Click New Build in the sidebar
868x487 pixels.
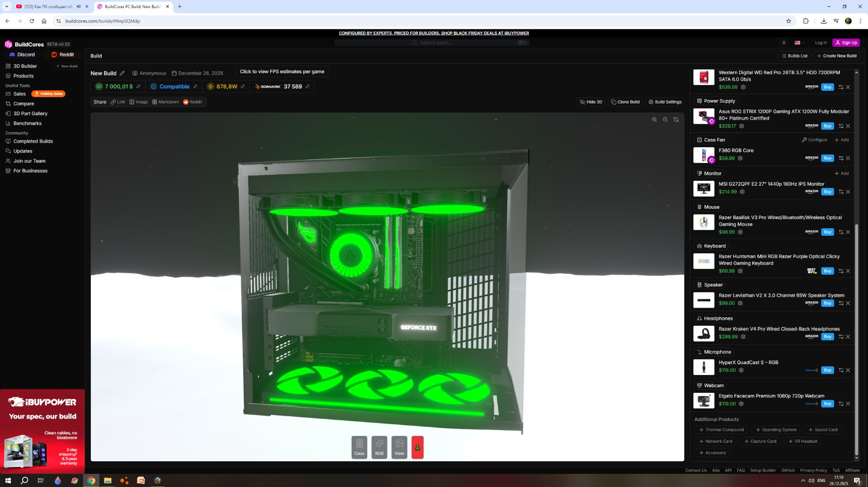(x=67, y=66)
